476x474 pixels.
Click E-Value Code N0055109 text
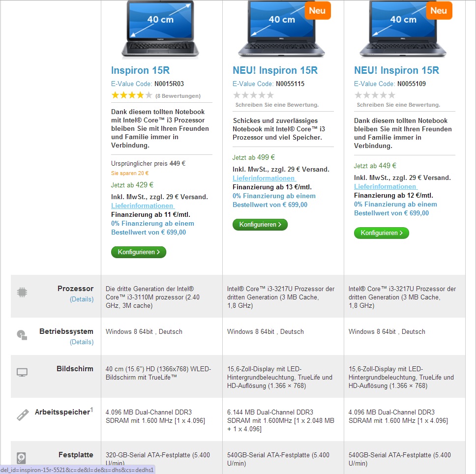click(390, 84)
